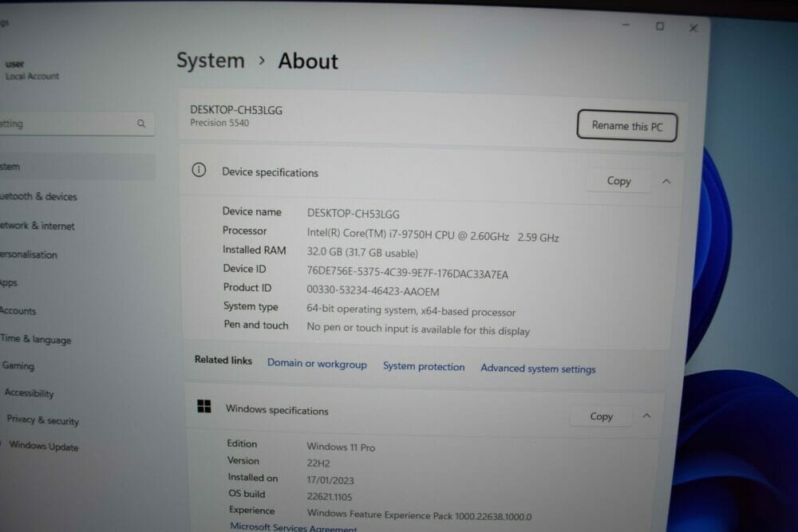
Task: Open System protection link
Action: pyautogui.click(x=424, y=366)
